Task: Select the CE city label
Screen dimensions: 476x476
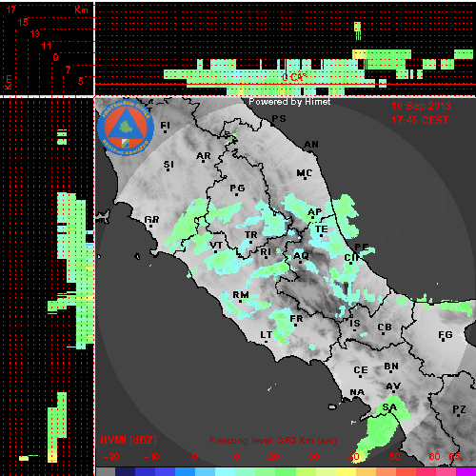Action: 361,370
